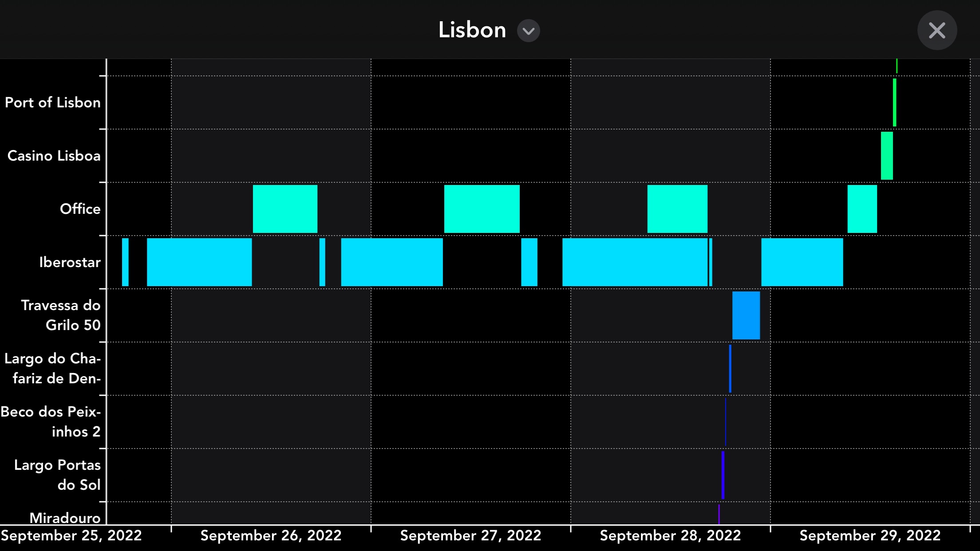Select the Office block on September 28

(x=677, y=209)
